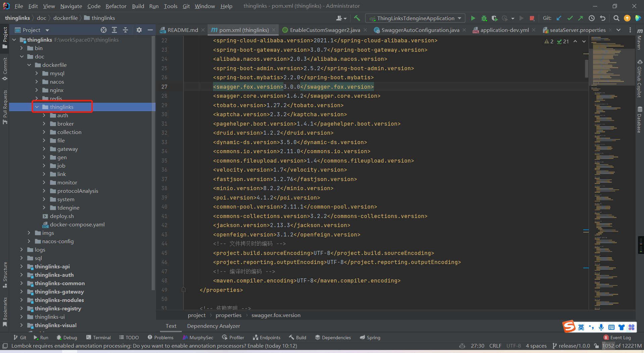Toggle the Structure tool window

(5, 275)
